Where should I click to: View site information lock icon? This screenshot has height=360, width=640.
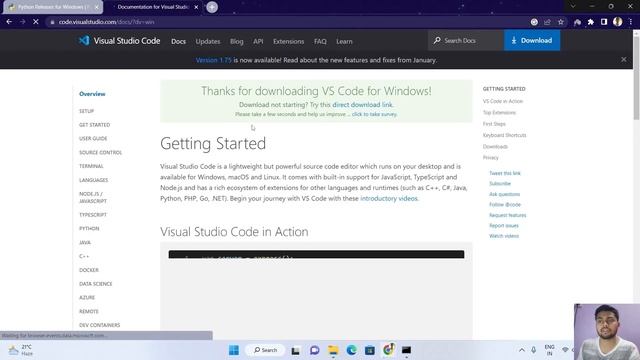pos(52,22)
